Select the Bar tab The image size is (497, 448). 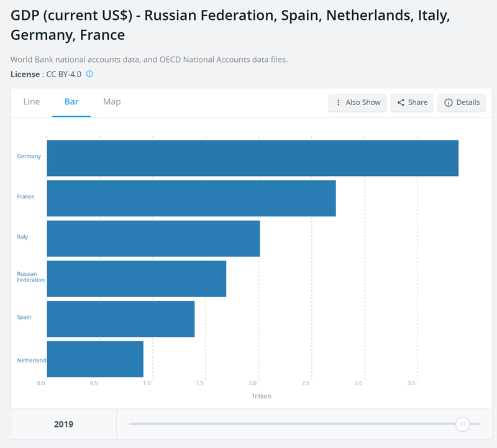[x=71, y=102]
